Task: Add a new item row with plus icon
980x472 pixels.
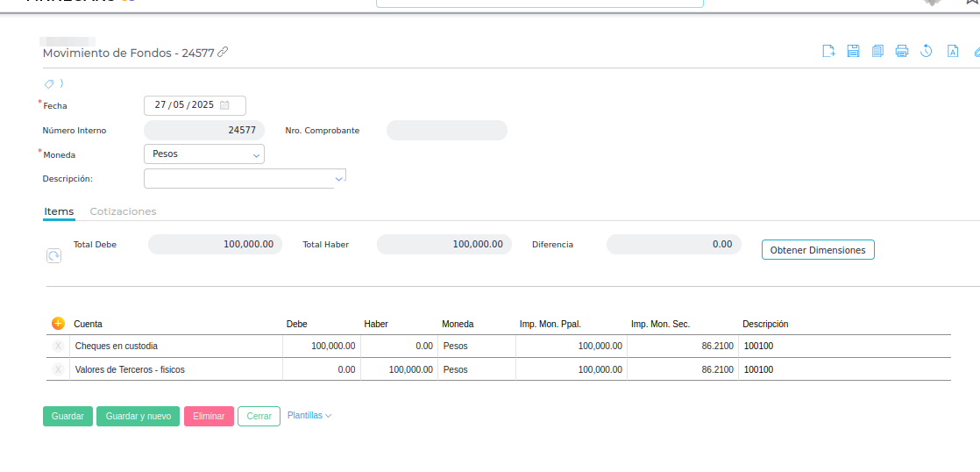Action: (59, 324)
